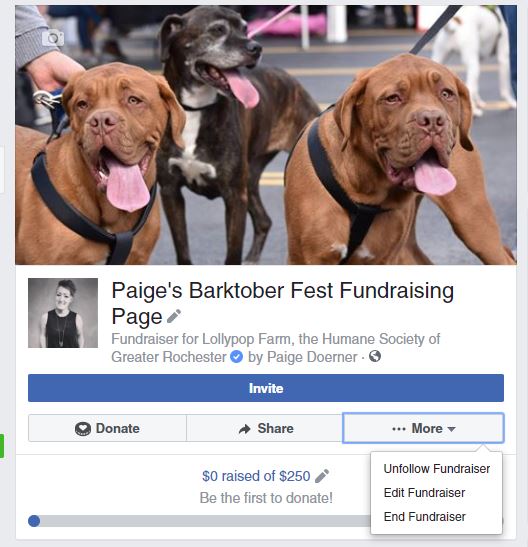This screenshot has height=547, width=528.
Task: Click the blue Invite button
Action: 266,388
